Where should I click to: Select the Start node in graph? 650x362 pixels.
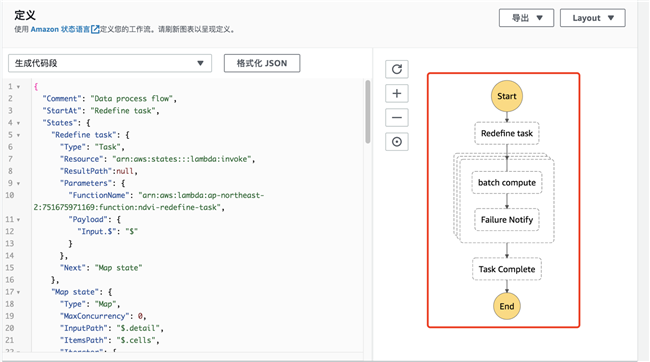point(507,96)
